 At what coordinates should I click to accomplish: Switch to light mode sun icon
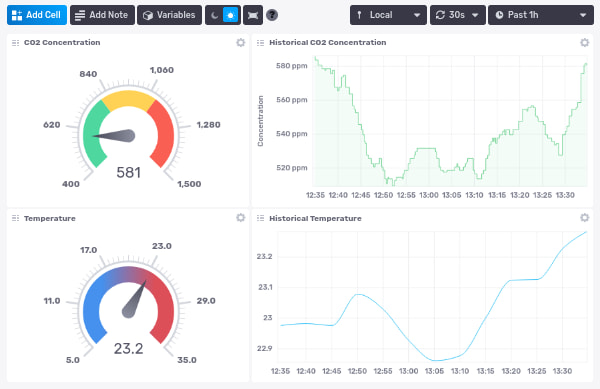[230, 15]
